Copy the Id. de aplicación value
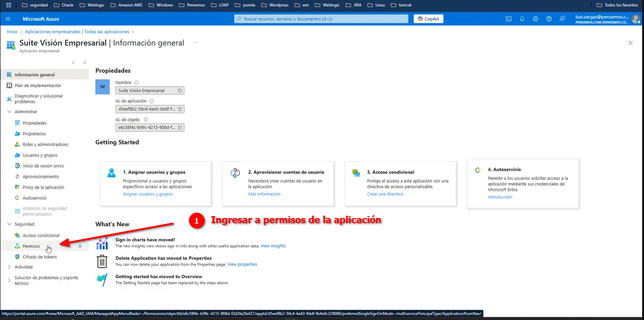 pyautogui.click(x=181, y=109)
